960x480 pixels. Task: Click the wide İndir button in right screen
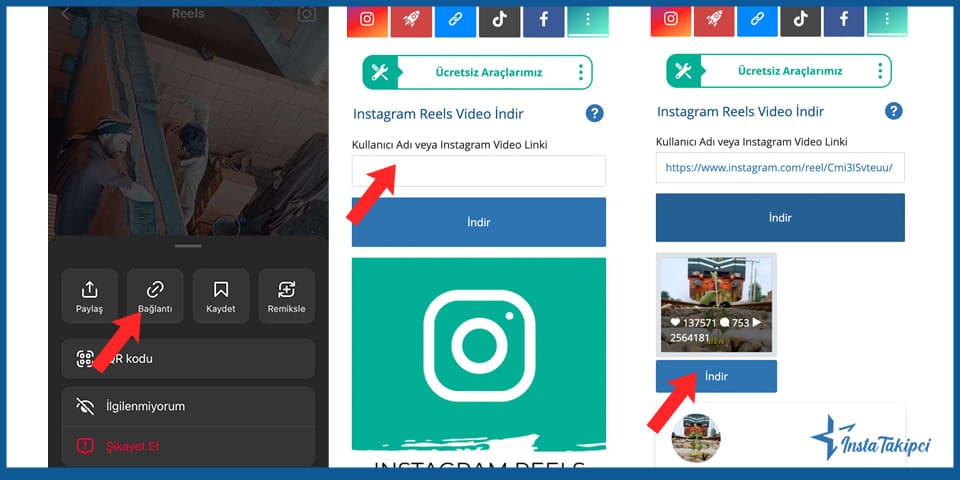click(780, 218)
